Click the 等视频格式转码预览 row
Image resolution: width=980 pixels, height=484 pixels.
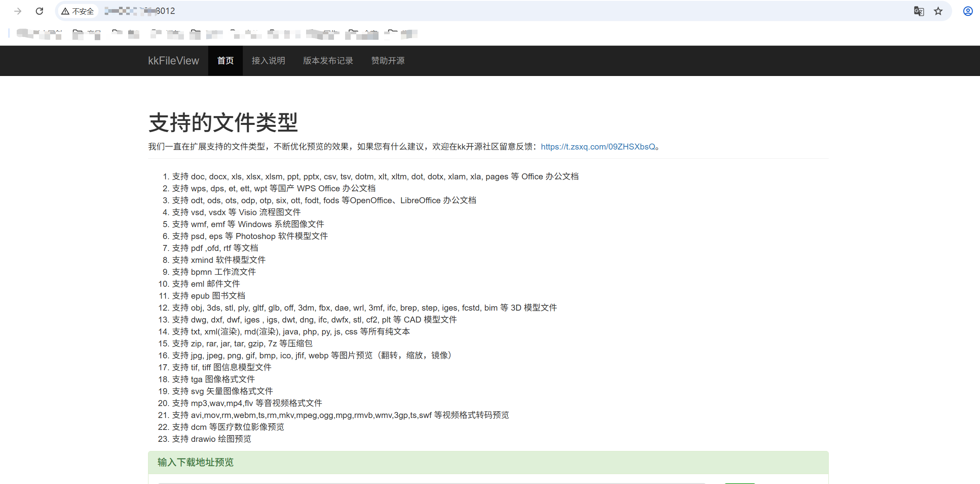(x=341, y=415)
